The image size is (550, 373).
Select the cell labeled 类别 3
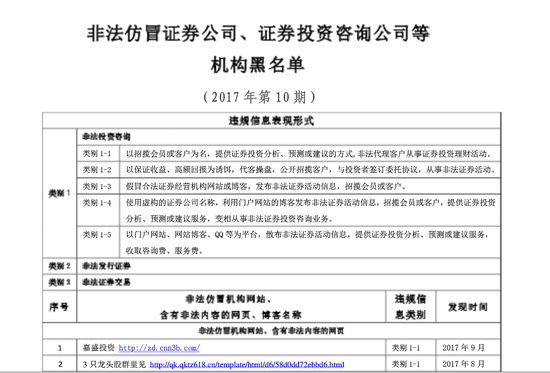[59, 282]
